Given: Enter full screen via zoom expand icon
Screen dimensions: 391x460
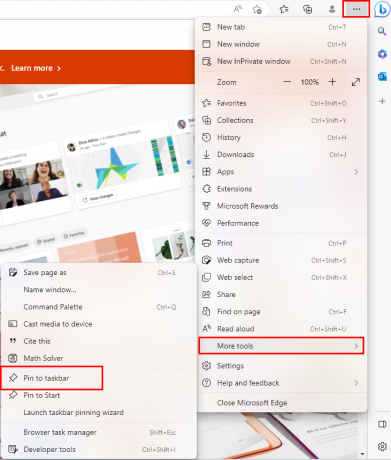Looking at the screenshot, I should coord(356,82).
